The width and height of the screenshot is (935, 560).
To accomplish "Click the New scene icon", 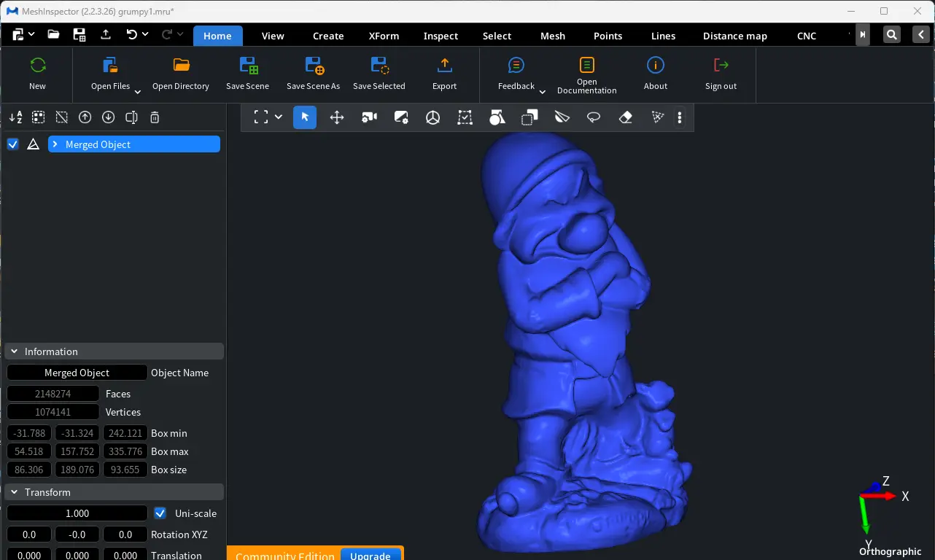I will [38, 65].
